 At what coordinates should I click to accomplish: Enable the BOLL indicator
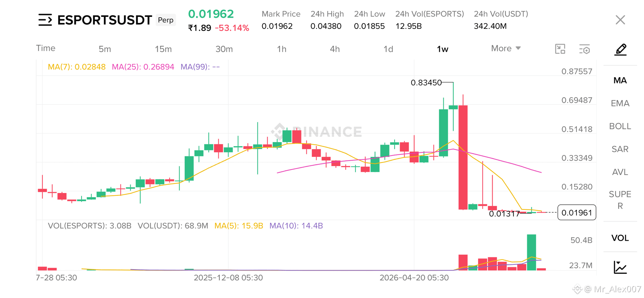(620, 126)
